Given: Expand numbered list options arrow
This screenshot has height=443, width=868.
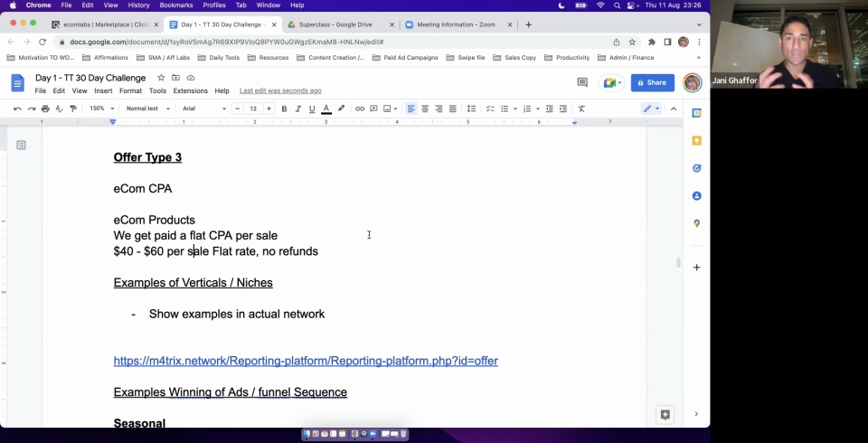Looking at the screenshot, I should point(537,108).
